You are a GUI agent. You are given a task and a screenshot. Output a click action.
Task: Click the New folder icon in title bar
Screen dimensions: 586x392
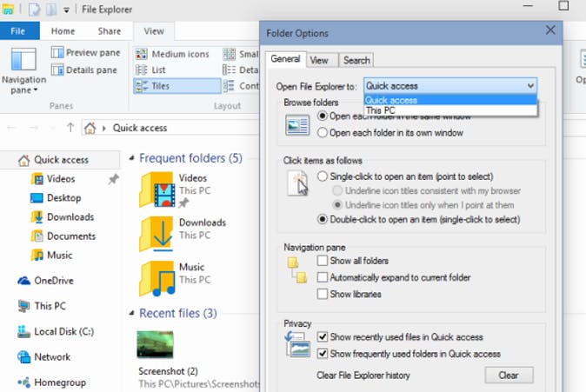coord(50,10)
